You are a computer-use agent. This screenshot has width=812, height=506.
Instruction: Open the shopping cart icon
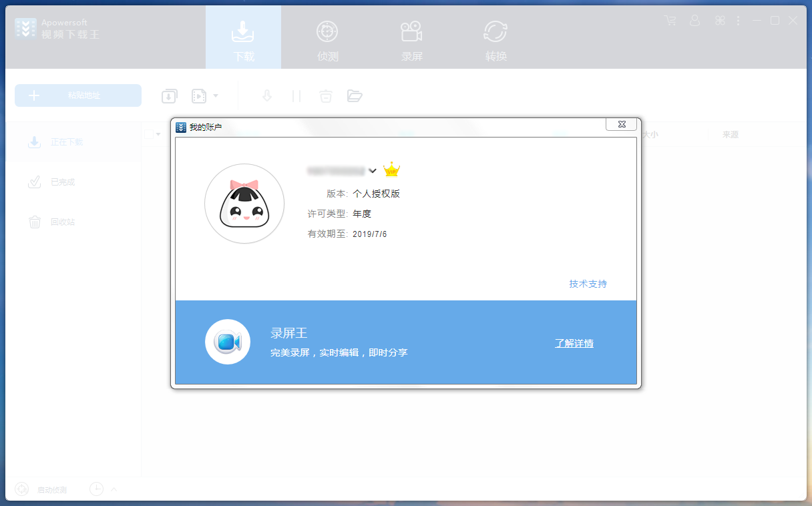(670, 21)
